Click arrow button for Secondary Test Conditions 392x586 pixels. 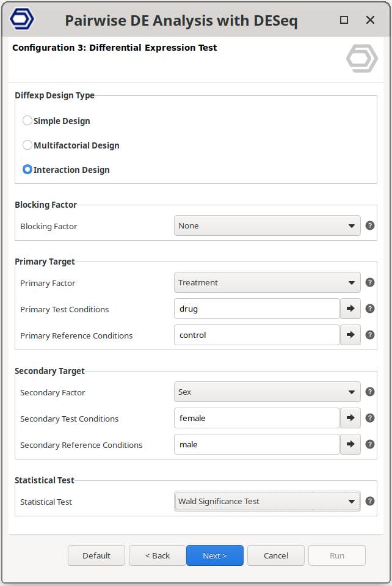(x=350, y=418)
